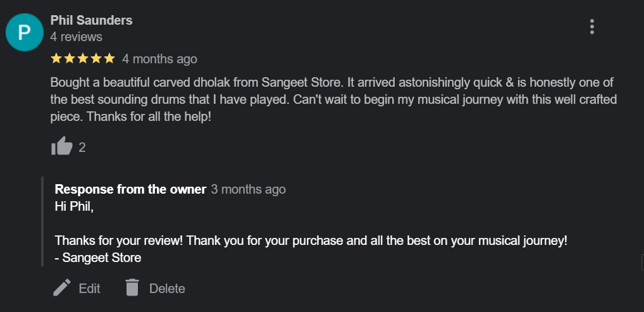
Task: Click the "4 months ago" review timestamp
Action: point(159,59)
